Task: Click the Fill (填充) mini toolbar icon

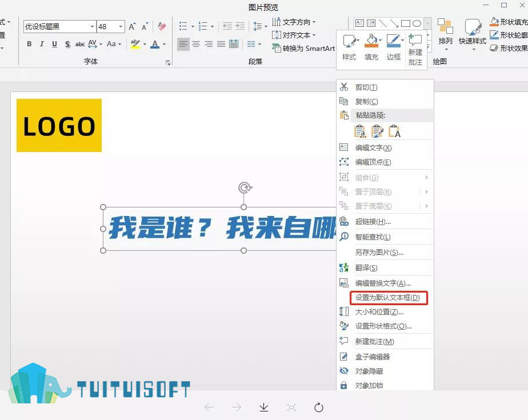Action: (x=371, y=47)
